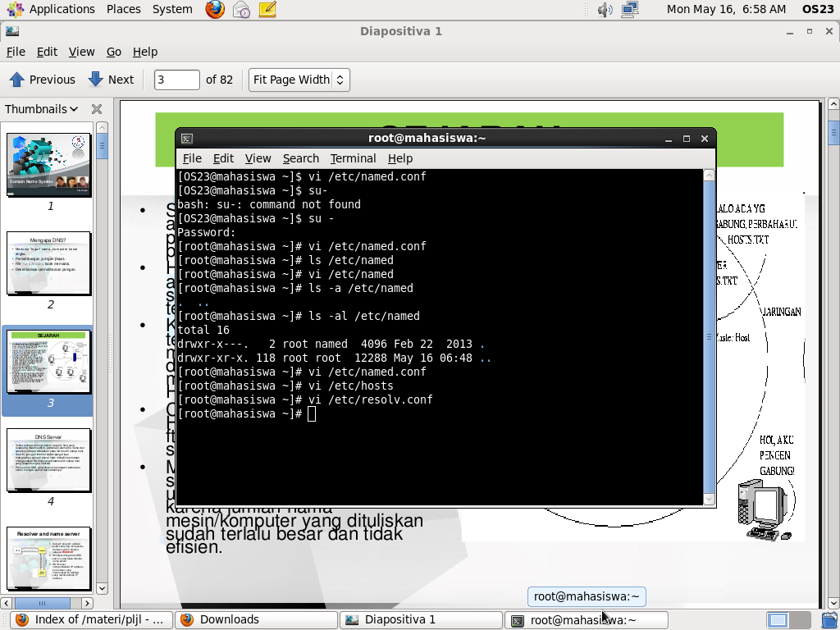Open Firefox from the top panel

(214, 9)
